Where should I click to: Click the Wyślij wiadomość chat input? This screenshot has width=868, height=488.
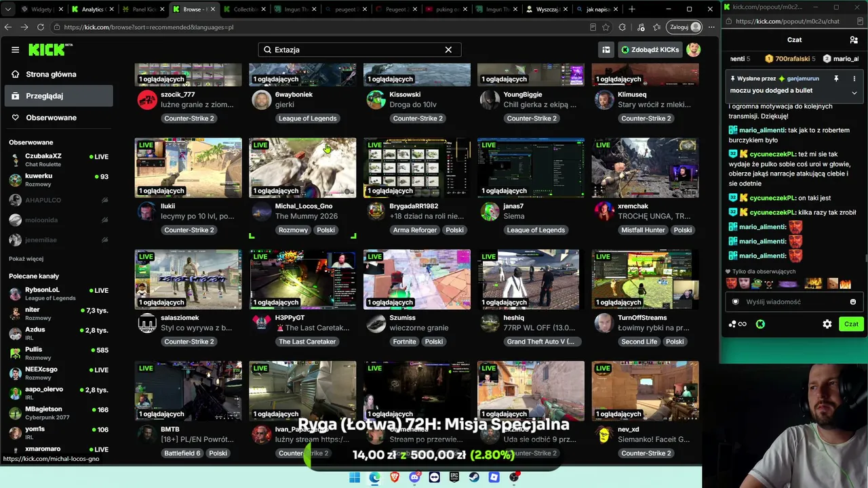[795, 302]
